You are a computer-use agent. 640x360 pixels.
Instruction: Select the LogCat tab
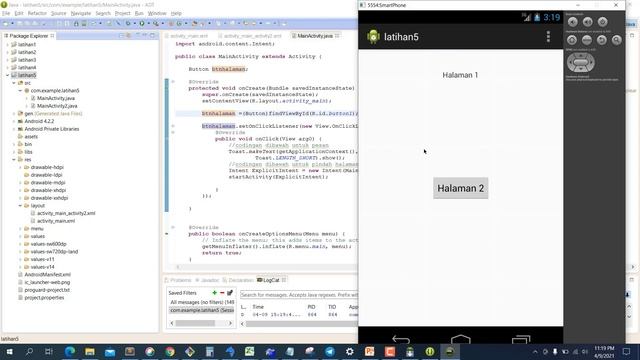tap(271, 280)
